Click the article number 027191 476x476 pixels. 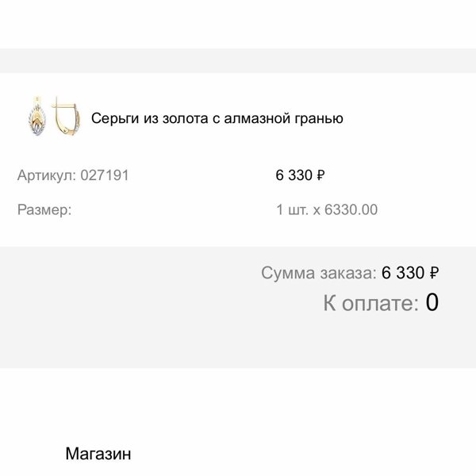pyautogui.click(x=105, y=175)
